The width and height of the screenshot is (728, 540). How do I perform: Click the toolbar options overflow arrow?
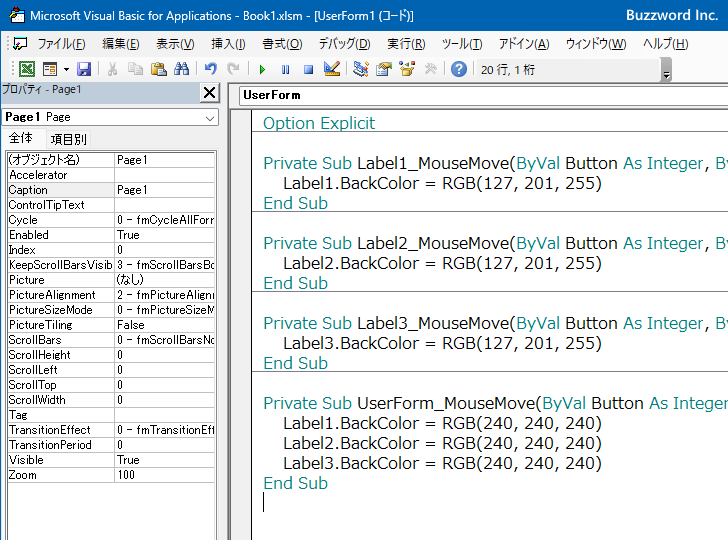pos(666,70)
